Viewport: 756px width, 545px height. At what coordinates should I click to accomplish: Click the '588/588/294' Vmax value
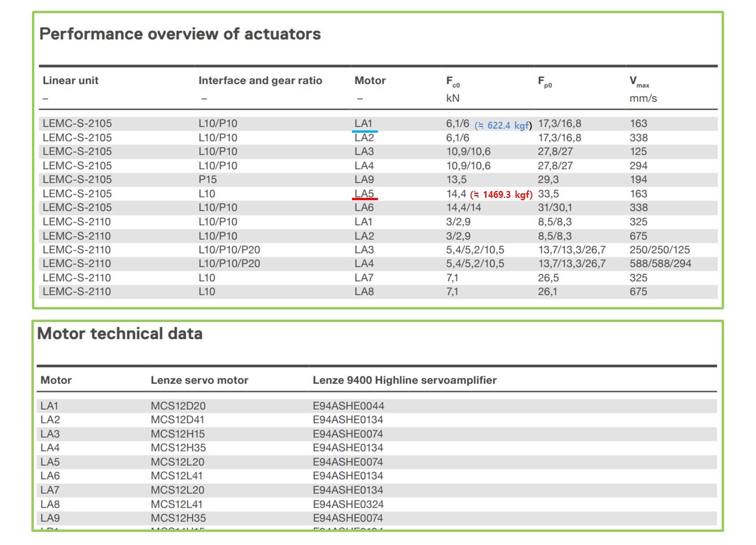click(660, 264)
